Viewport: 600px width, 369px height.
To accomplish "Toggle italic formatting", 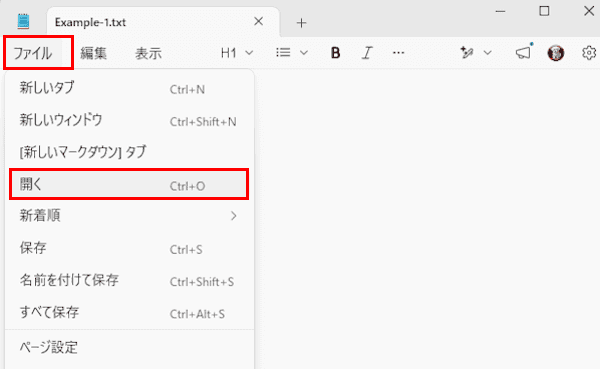I will click(367, 53).
